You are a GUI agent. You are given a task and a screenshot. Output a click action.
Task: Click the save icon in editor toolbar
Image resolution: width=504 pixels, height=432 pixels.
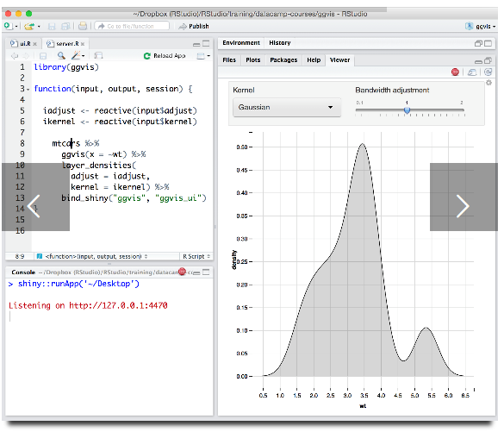43,56
